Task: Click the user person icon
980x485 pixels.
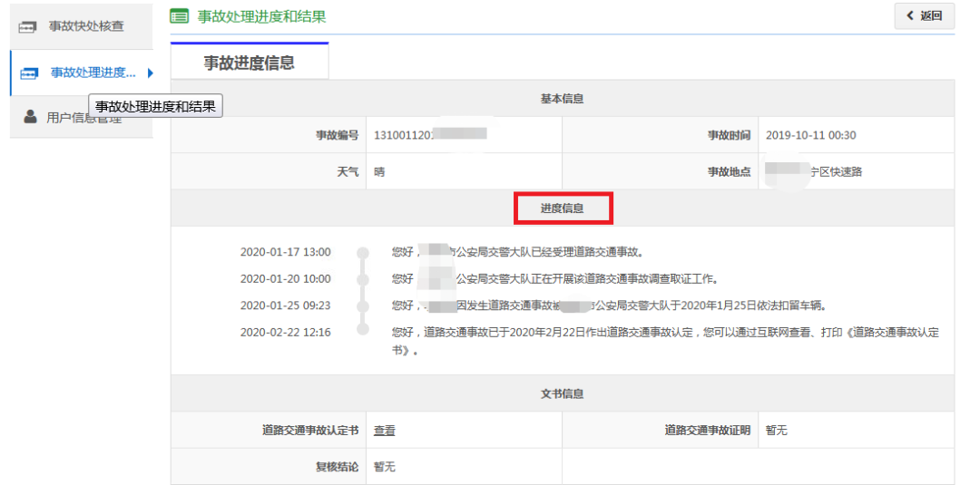Action: click(30, 117)
